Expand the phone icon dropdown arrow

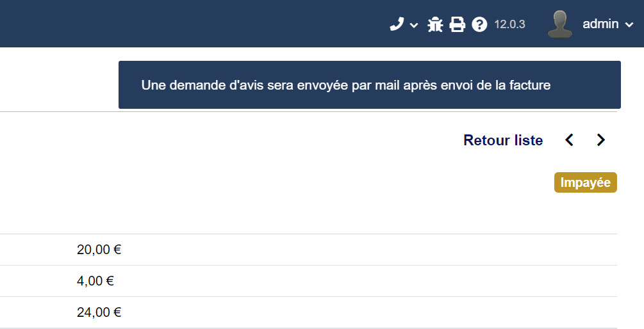(414, 26)
